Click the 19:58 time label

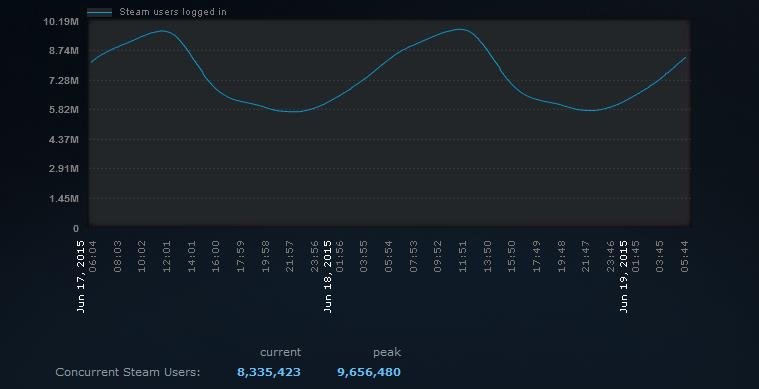coord(266,256)
